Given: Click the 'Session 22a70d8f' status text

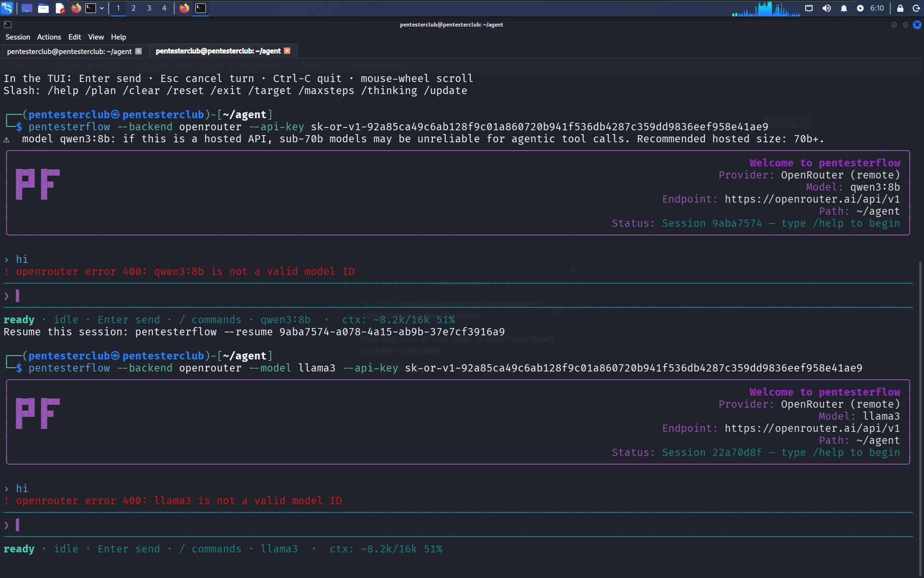Looking at the screenshot, I should [712, 453].
